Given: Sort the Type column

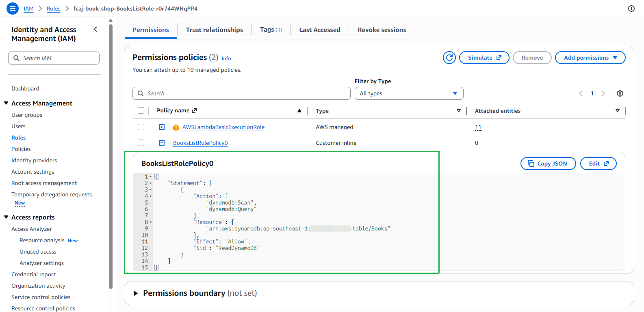Looking at the screenshot, I should [459, 111].
